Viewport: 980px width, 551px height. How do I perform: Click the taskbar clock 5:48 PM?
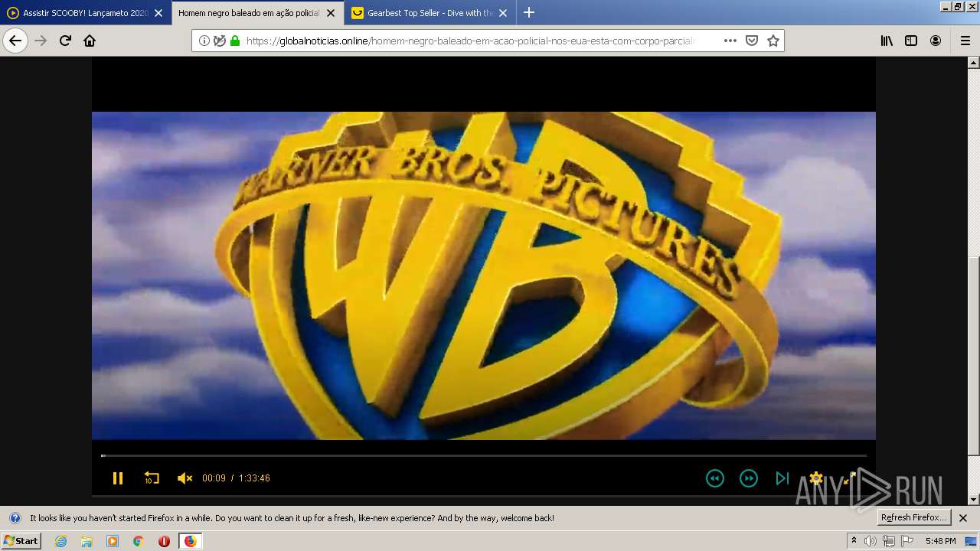(940, 541)
